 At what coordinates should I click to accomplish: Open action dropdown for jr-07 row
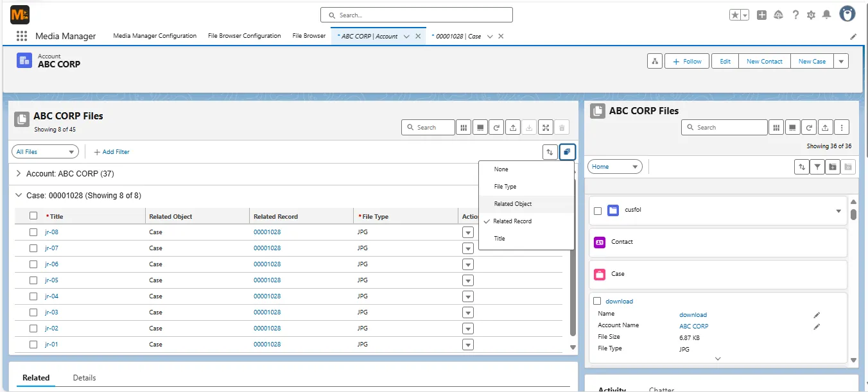click(x=468, y=248)
